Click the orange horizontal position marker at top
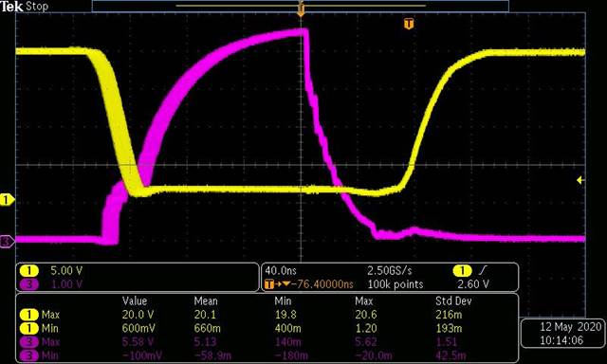The image size is (607, 364). [x=301, y=9]
